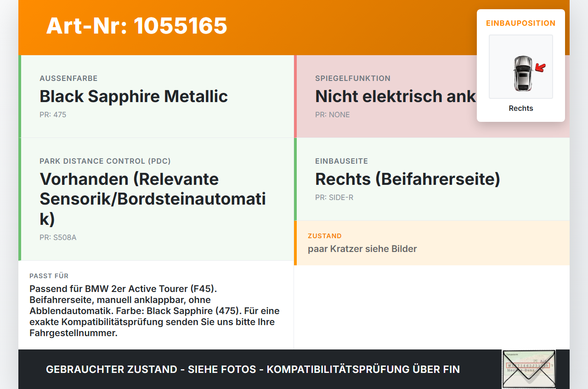Click the EINBAUPOSITION card heading
588x389 pixels.
click(x=521, y=23)
